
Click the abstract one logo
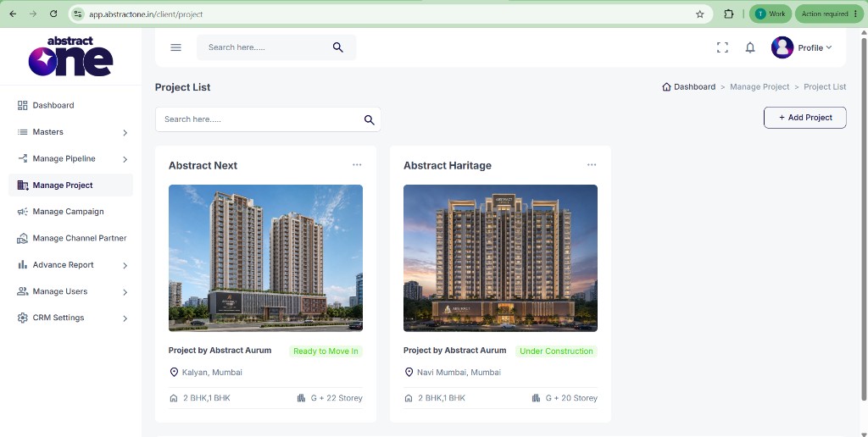coord(71,56)
